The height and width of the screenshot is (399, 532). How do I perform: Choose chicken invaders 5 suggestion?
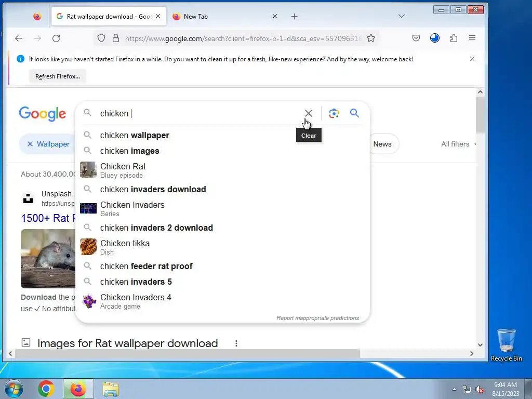pyautogui.click(x=222, y=282)
